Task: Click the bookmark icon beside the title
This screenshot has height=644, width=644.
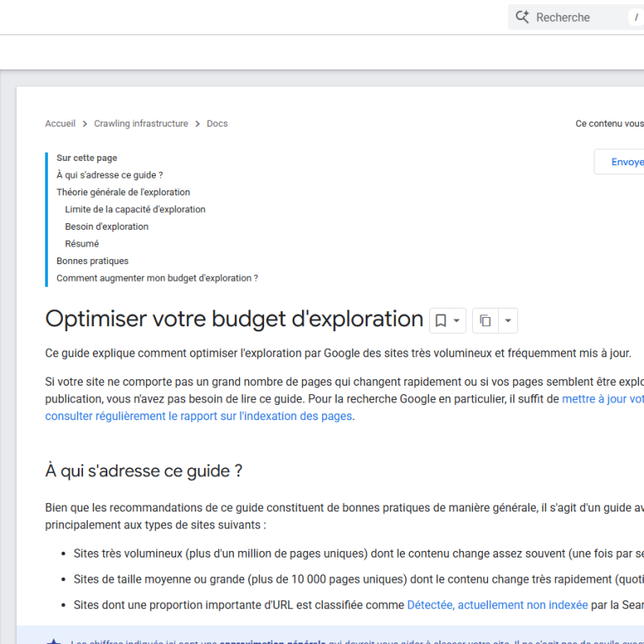Action: pos(441,320)
